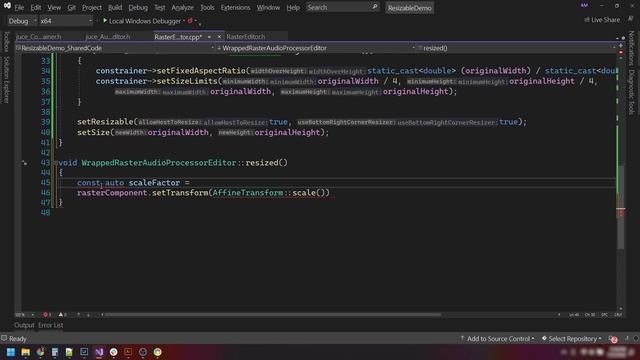
Task: Open the AM account profile badge
Action: (584, 6)
